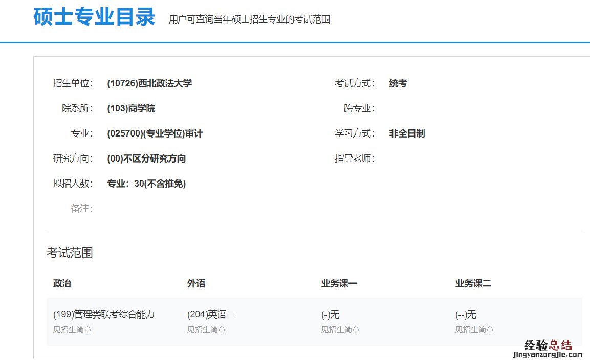
Task: Click the (199)管理类联考综合能力 subject entry
Action: click(104, 314)
